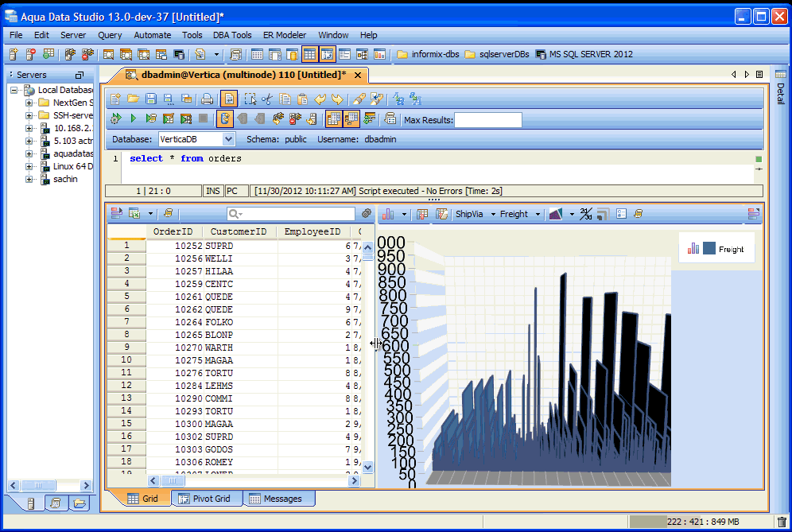
Task: Click the Max Results input field
Action: click(487, 120)
